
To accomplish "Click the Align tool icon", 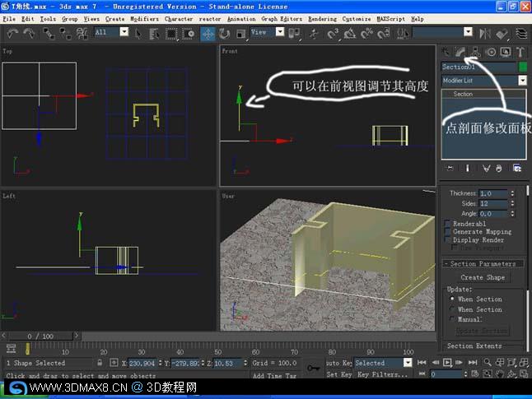I will pyautogui.click(x=502, y=33).
